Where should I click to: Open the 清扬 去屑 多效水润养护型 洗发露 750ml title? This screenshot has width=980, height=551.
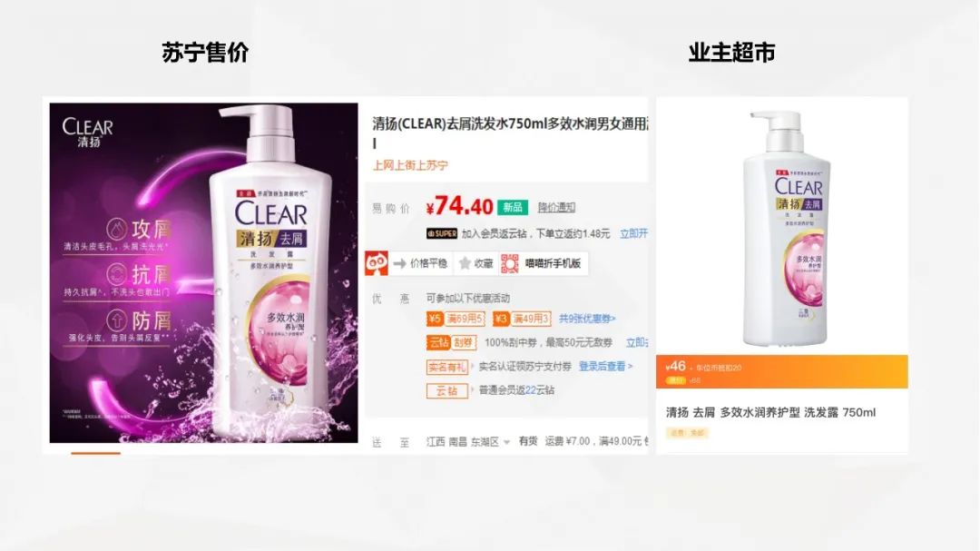pos(770,412)
